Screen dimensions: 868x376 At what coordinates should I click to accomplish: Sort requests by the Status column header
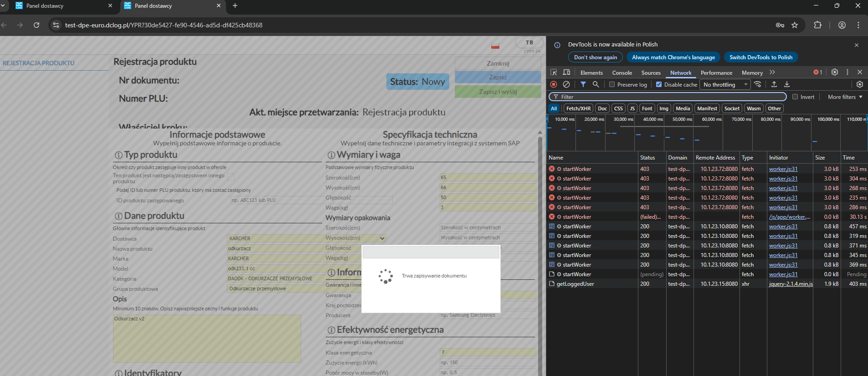point(652,158)
